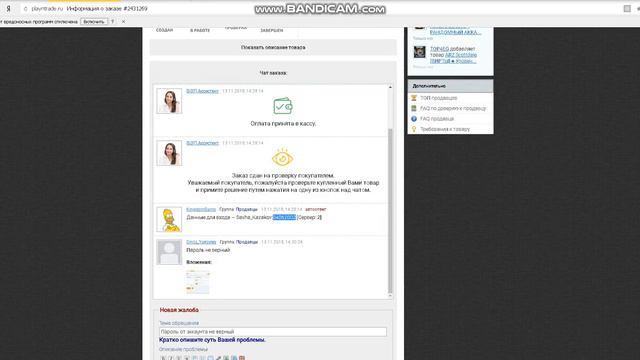
Task: Open the attached screenshot thumbnail in chat
Action: click(198, 282)
